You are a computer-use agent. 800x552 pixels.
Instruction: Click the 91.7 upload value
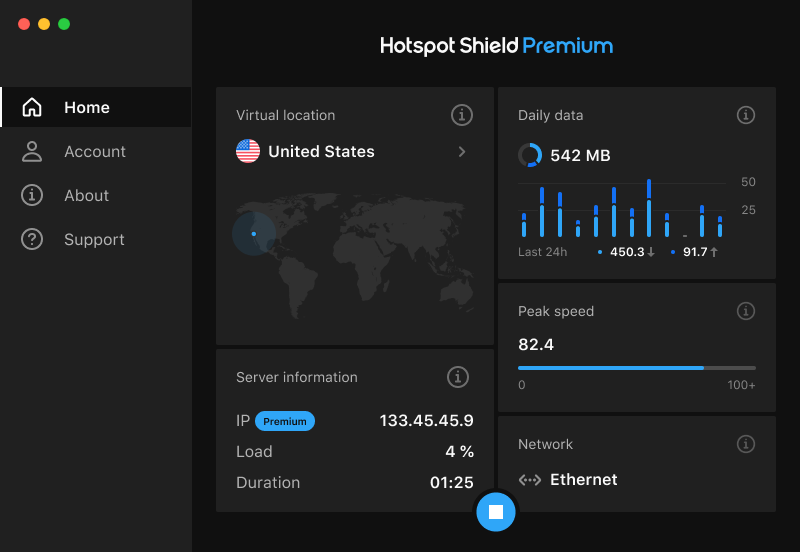tap(695, 252)
